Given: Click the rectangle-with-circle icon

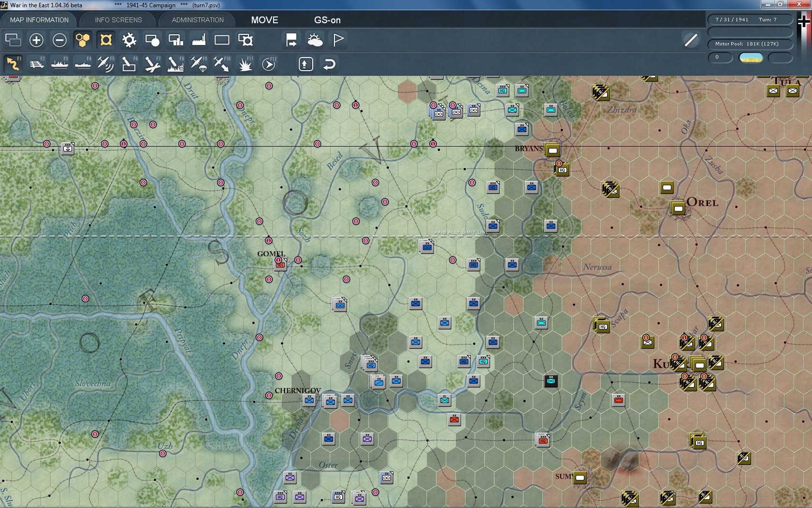Looking at the screenshot, I should [x=152, y=40].
